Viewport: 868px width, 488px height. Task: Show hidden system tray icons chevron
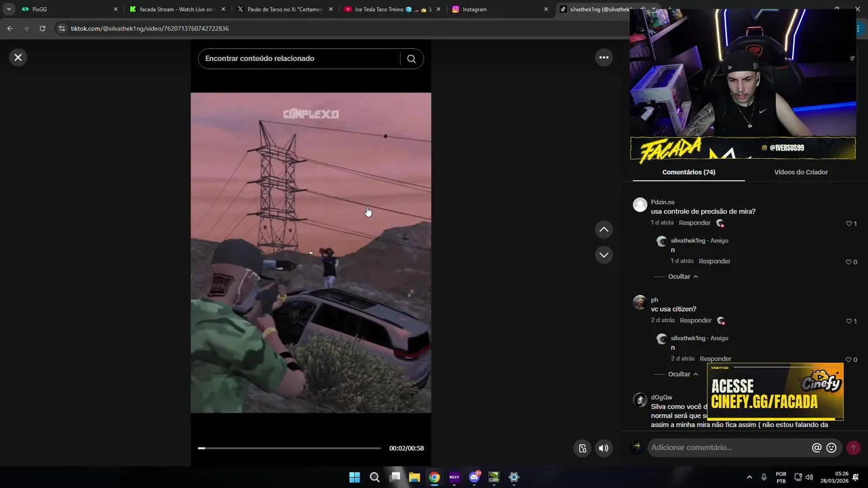tap(749, 477)
